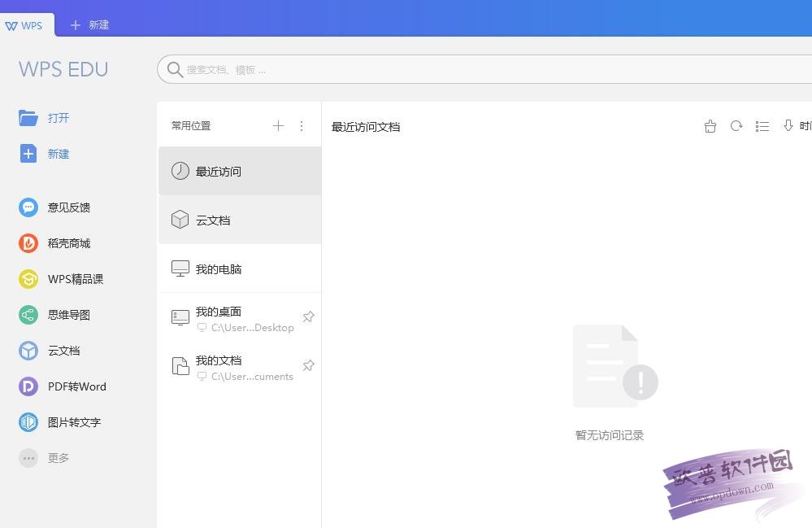Open the 常用位置 three-dot options menu
The height and width of the screenshot is (528, 812).
point(302,126)
